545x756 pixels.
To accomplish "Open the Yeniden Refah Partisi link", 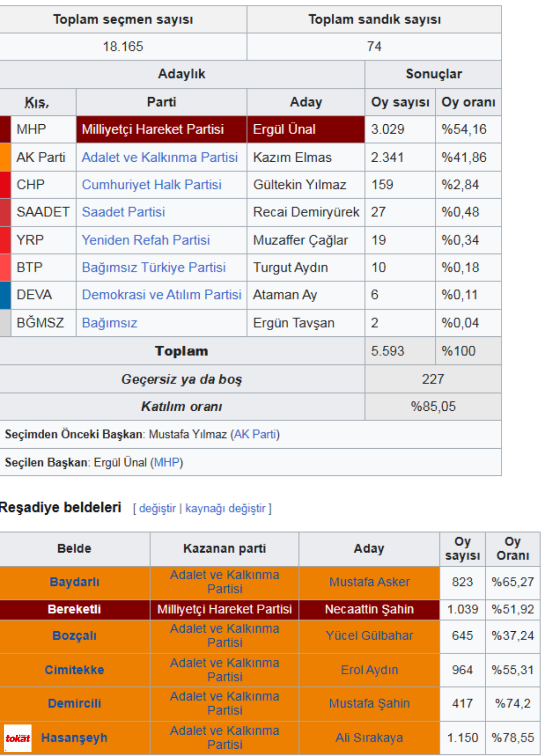I will point(146,240).
